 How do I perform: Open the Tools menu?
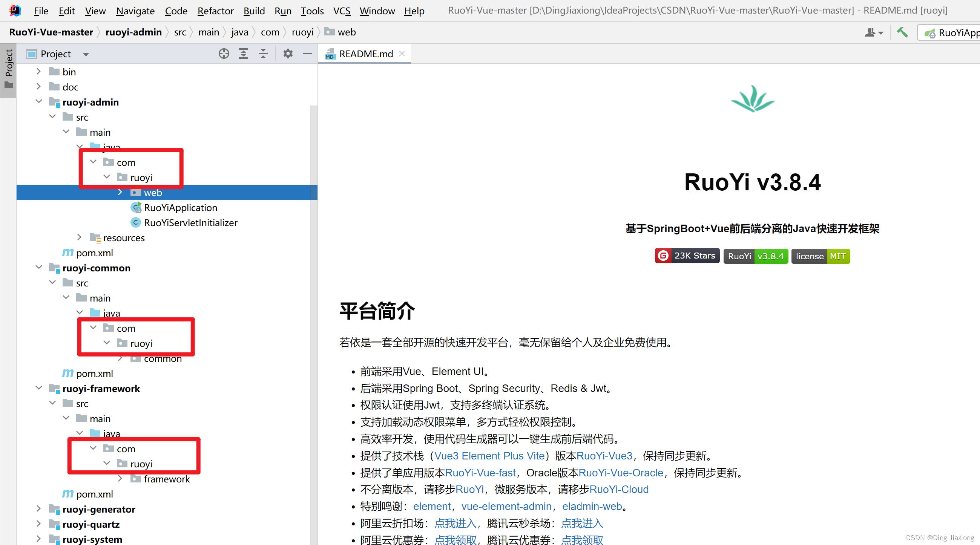coord(312,11)
